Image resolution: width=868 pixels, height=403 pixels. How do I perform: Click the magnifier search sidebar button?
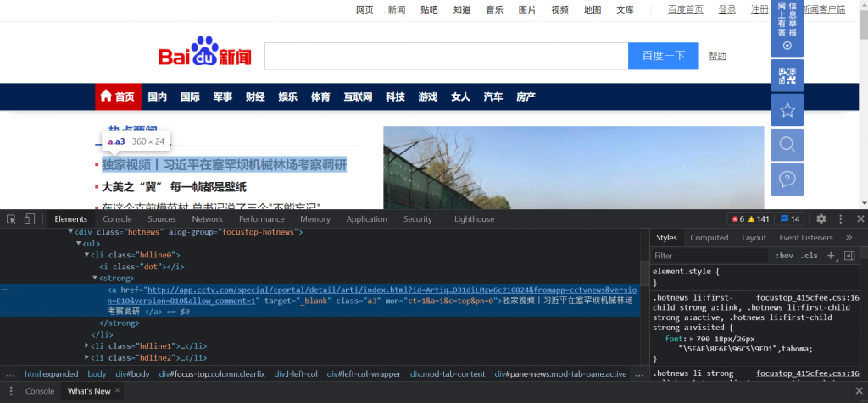coord(787,144)
